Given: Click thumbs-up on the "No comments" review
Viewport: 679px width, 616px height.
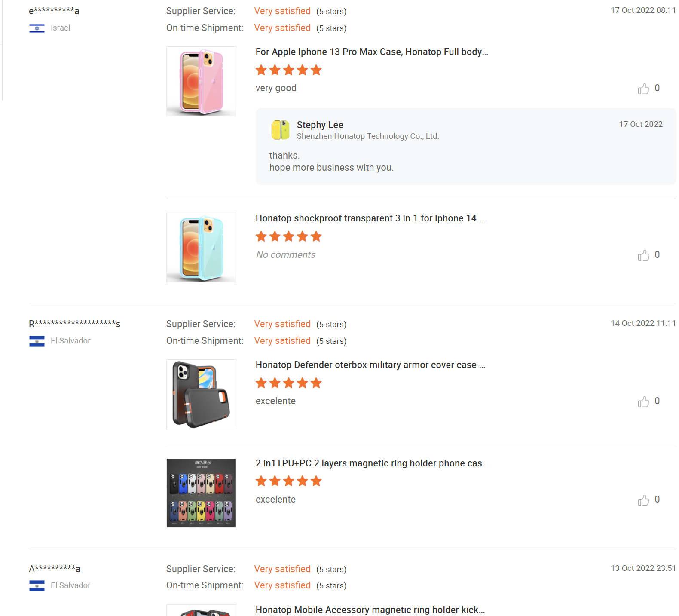Looking at the screenshot, I should (x=643, y=255).
